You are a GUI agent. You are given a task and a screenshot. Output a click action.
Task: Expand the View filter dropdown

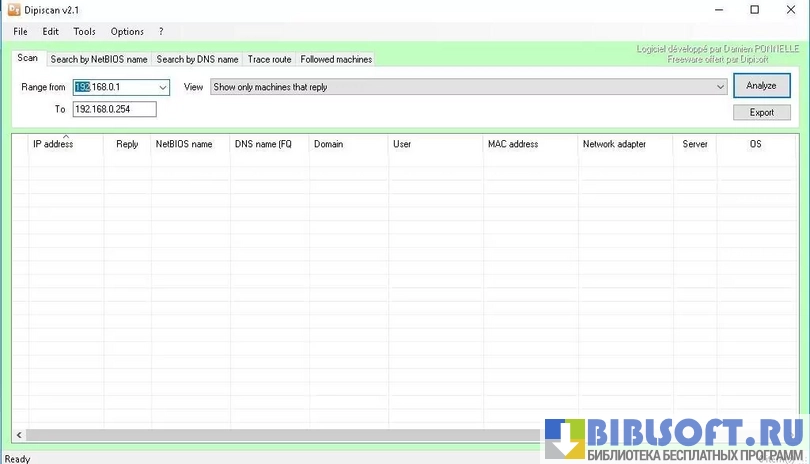(720, 88)
